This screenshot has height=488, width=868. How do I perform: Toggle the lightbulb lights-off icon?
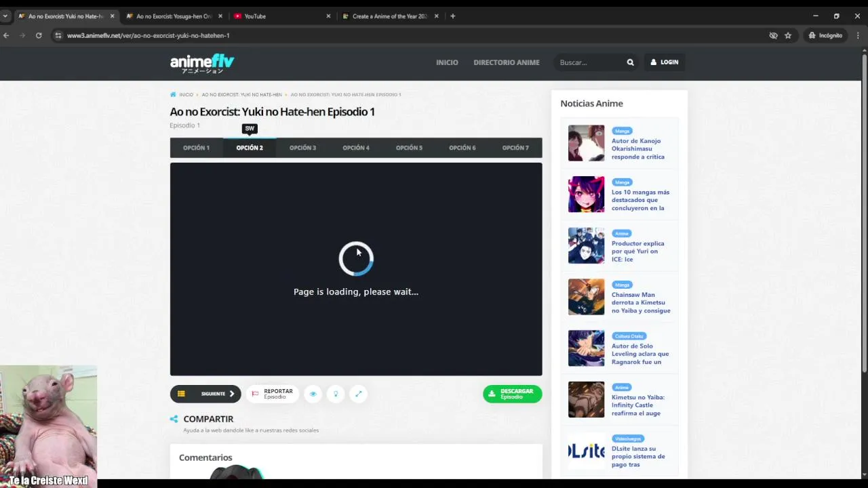pos(336,394)
